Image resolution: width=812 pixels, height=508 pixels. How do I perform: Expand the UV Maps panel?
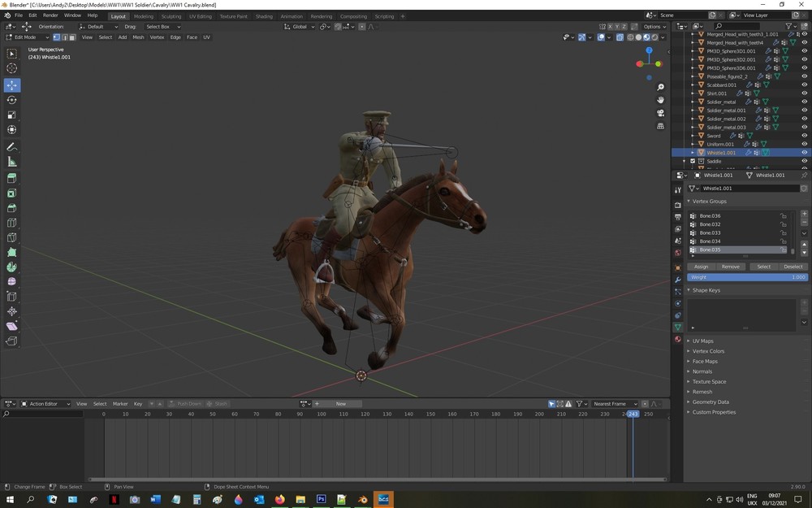tap(702, 341)
